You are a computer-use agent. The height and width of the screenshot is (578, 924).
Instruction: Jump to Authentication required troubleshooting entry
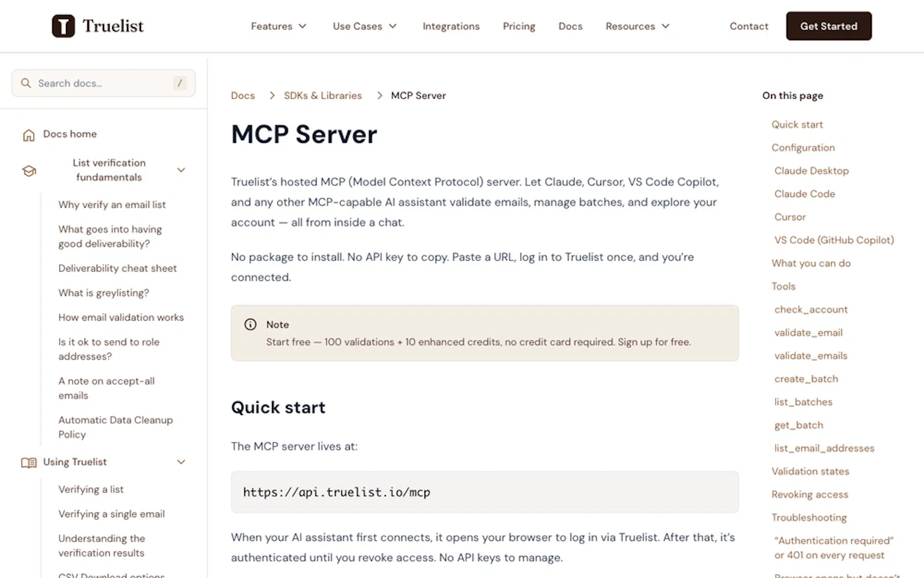834,548
